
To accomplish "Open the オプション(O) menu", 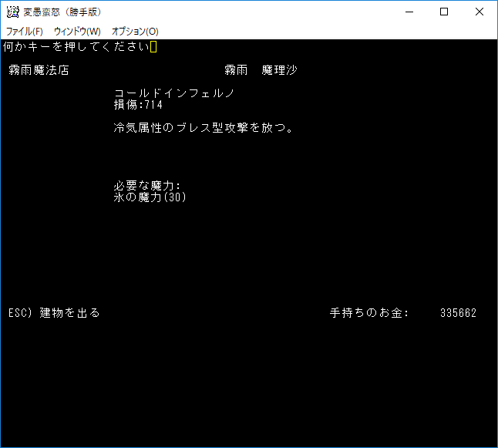I will pos(135,32).
